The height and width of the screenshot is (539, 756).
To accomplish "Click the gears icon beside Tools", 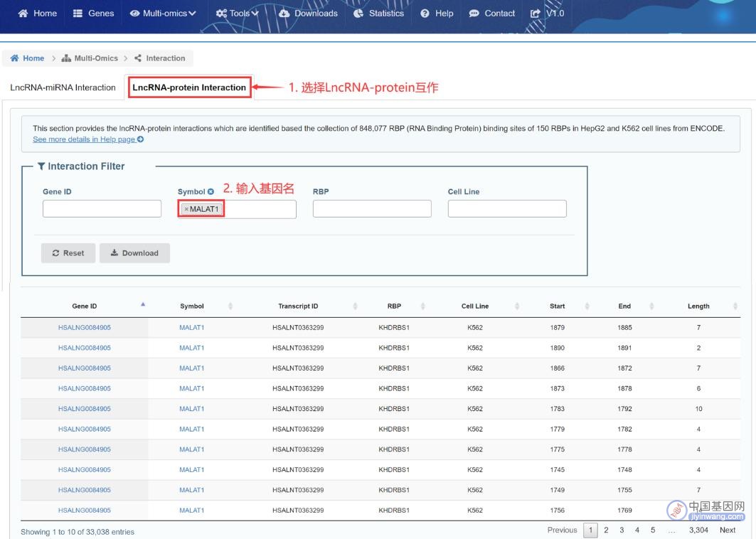I will pyautogui.click(x=221, y=14).
